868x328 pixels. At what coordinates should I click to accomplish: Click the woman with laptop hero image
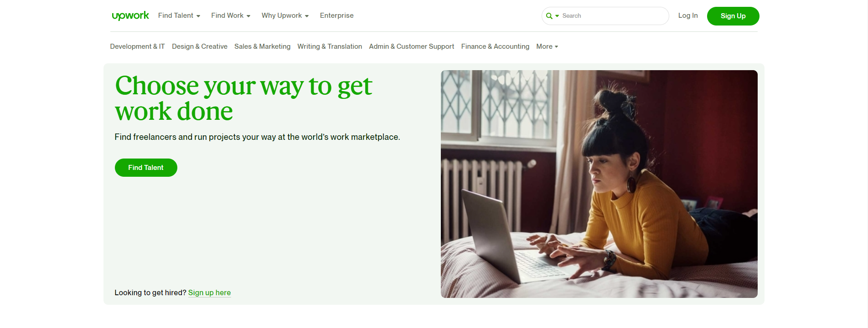point(599,184)
